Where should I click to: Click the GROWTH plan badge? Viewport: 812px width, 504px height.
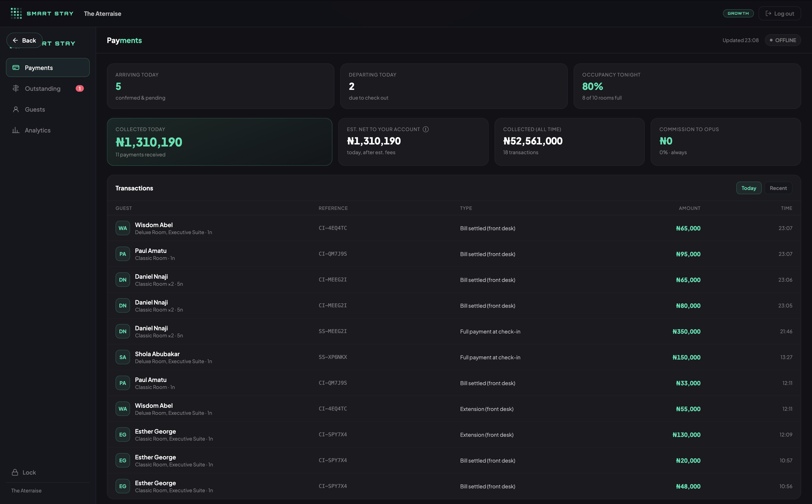click(738, 13)
